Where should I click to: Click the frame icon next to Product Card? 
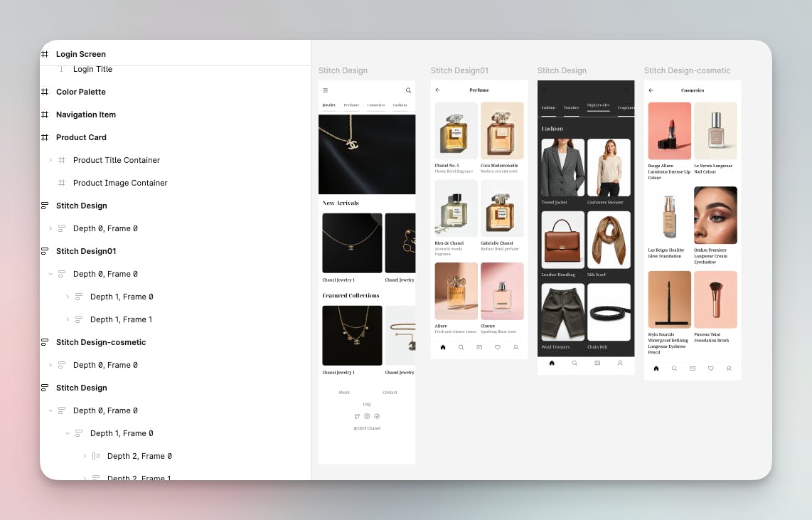[x=45, y=137]
